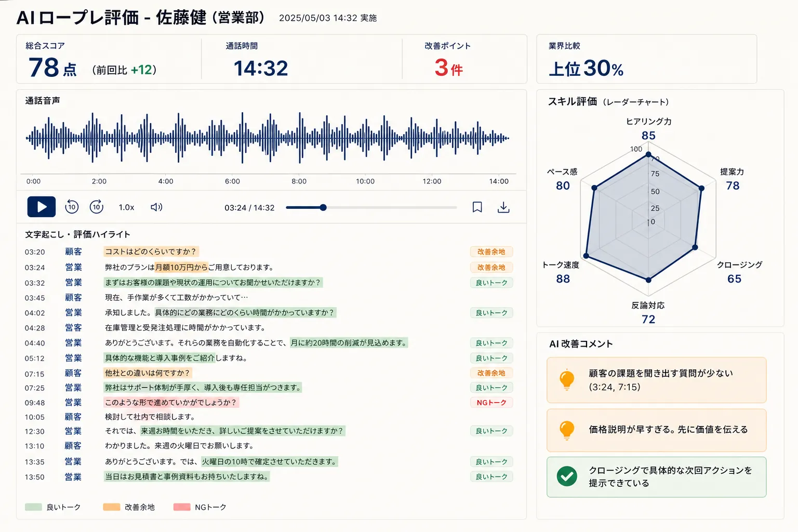
Task: Click the 改善余地 tag on the 07:15 row
Action: (x=491, y=373)
